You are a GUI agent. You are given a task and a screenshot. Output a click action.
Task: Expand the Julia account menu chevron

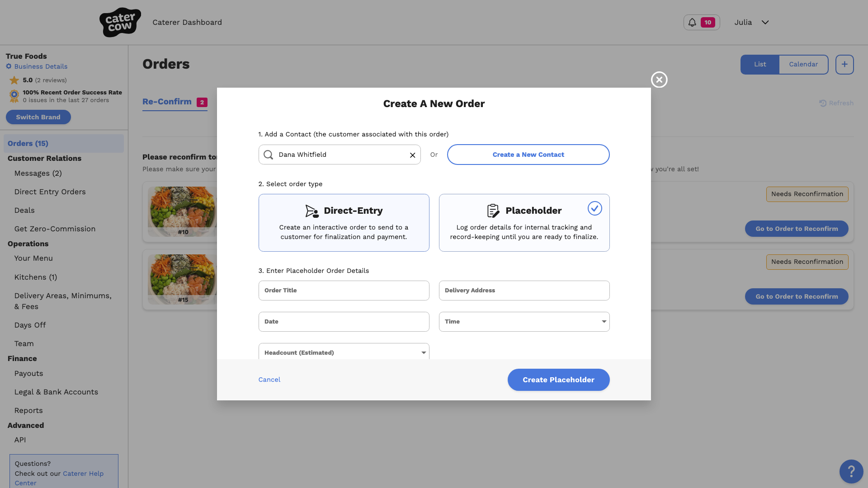(765, 22)
